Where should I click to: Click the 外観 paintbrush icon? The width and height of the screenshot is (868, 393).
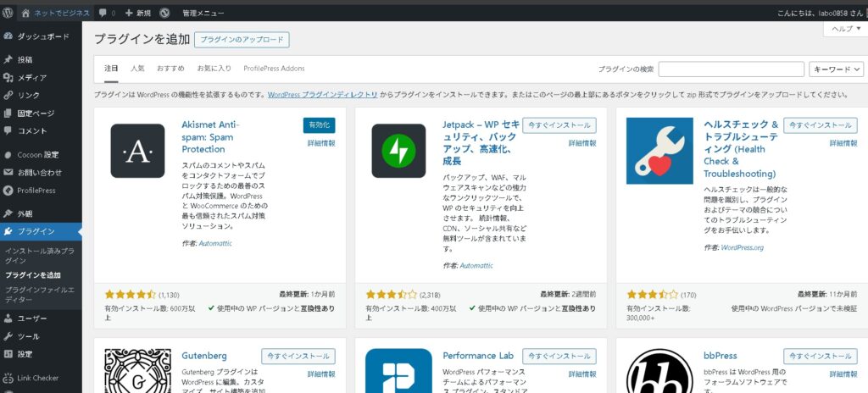point(8,213)
